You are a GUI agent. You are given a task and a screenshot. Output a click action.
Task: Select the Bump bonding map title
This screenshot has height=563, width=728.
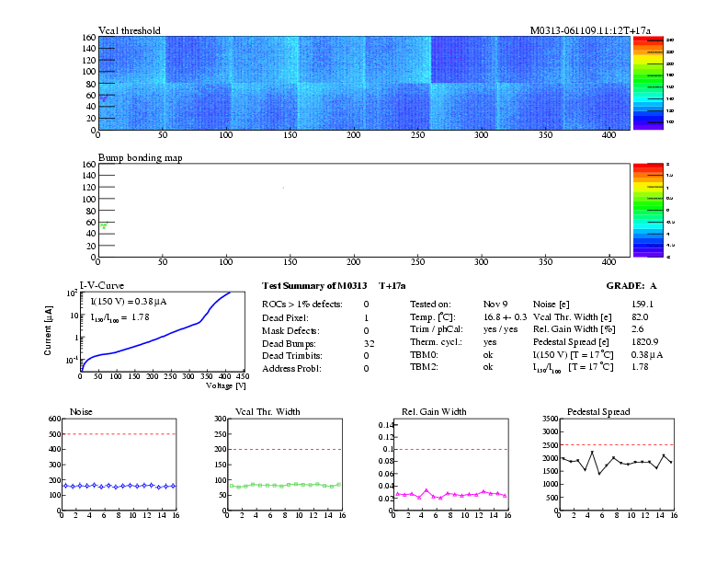[x=141, y=157]
